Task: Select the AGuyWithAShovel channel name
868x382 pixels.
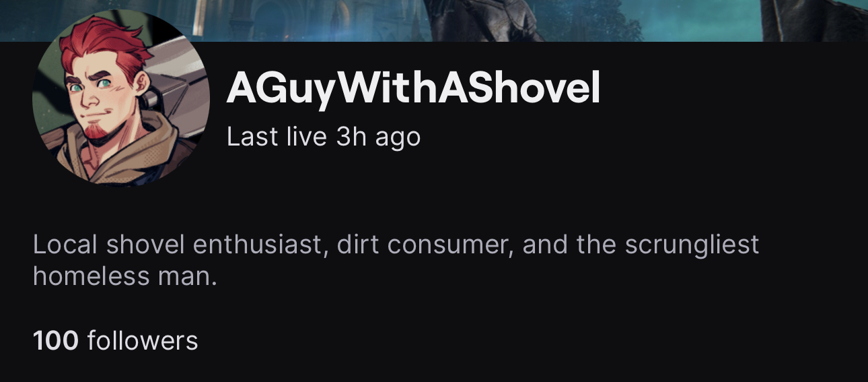Action: (413, 88)
